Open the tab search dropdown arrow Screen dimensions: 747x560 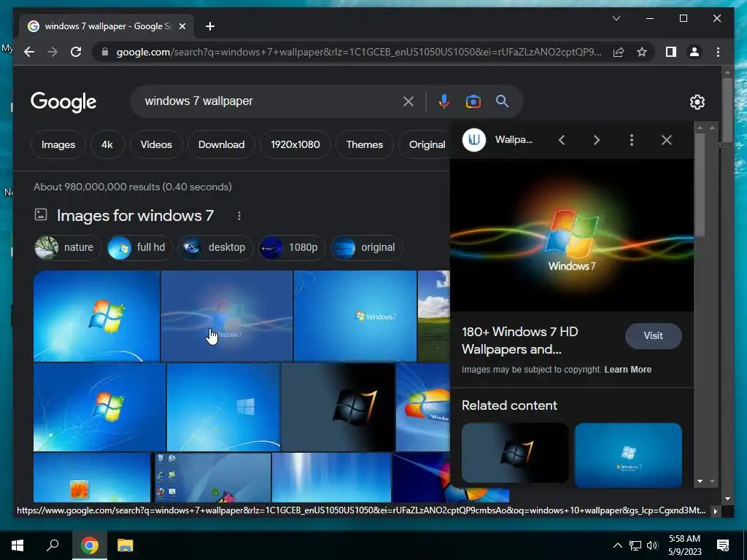point(616,18)
